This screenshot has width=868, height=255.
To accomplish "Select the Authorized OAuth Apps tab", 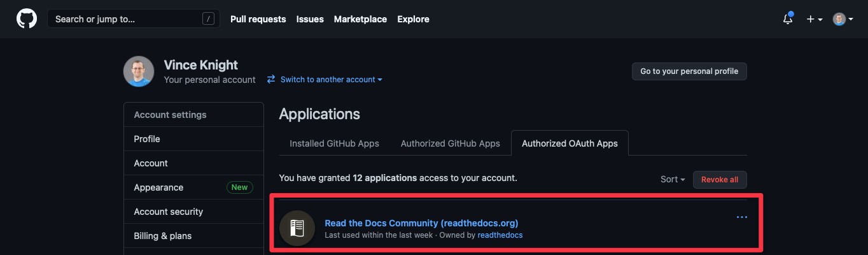I will coord(570,143).
